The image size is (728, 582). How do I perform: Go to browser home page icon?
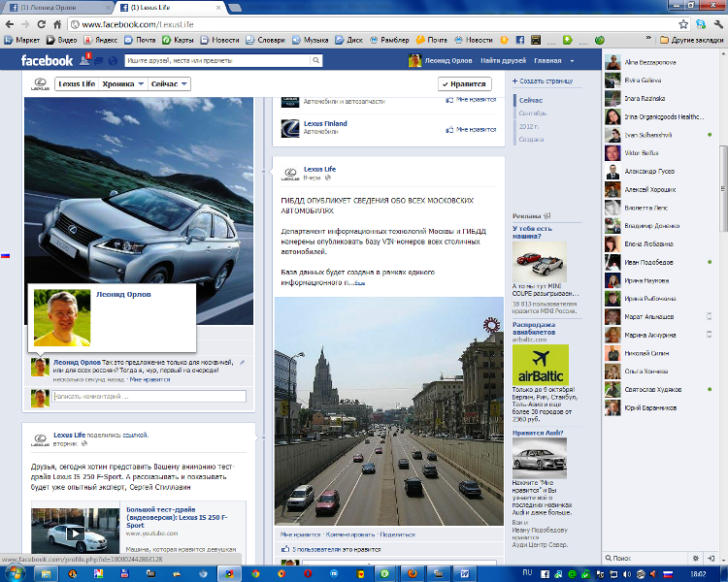(57, 24)
